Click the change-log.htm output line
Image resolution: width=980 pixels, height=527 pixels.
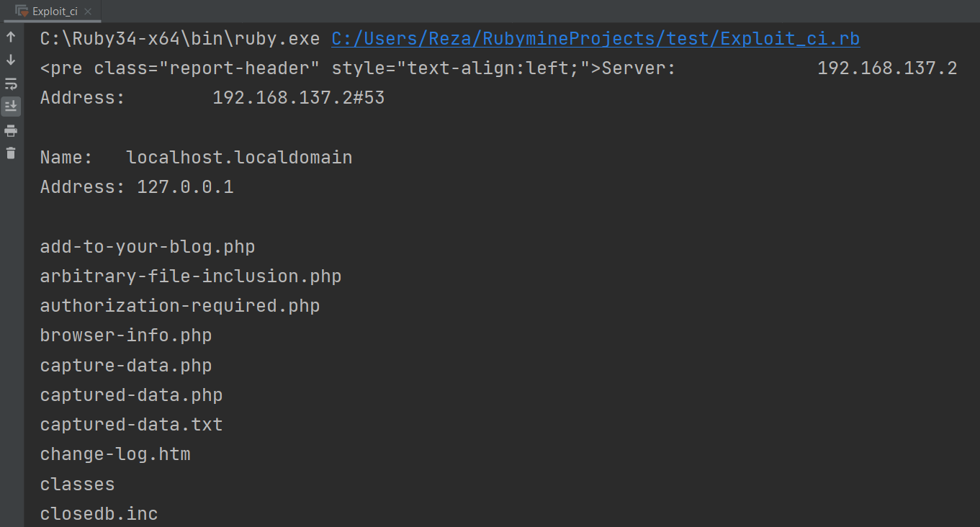click(x=115, y=454)
